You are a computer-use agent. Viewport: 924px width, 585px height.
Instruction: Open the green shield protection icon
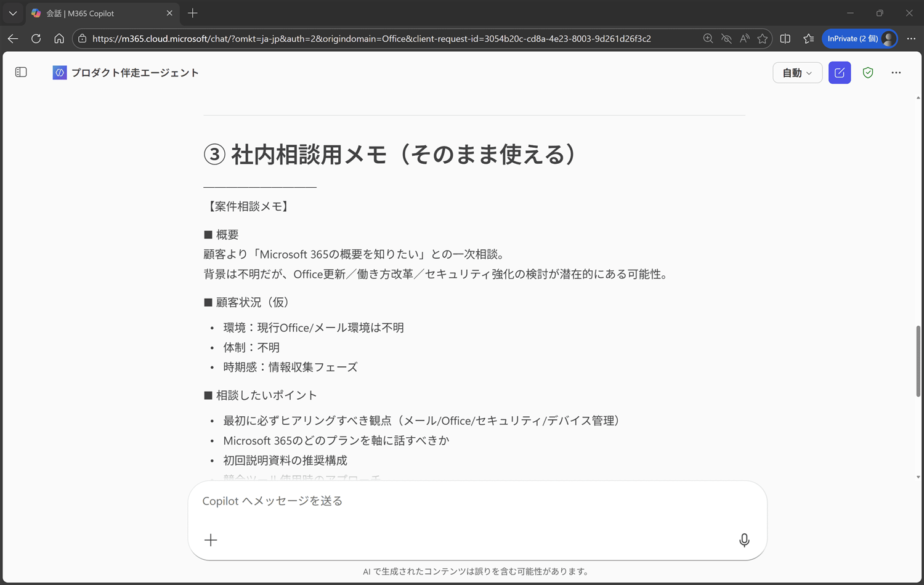[x=868, y=73]
